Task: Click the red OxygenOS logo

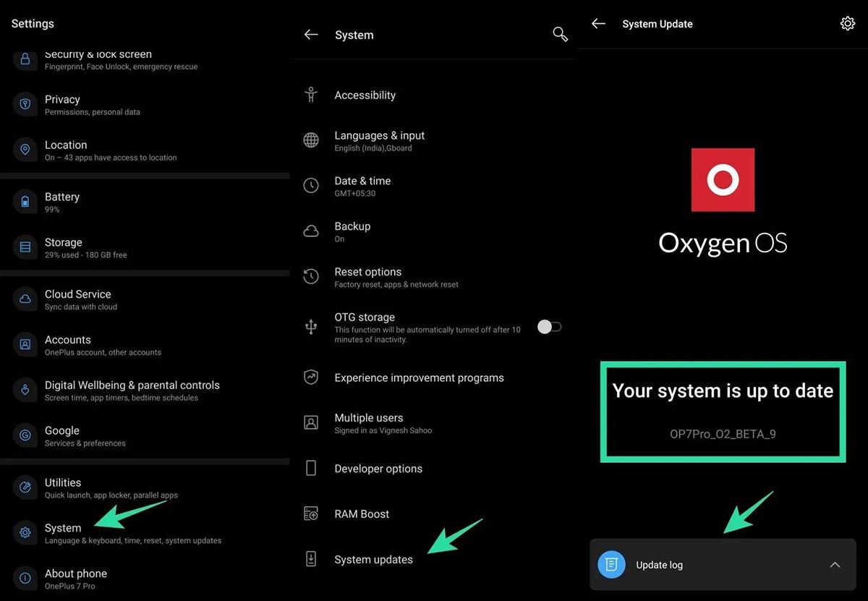Action: coord(723,180)
